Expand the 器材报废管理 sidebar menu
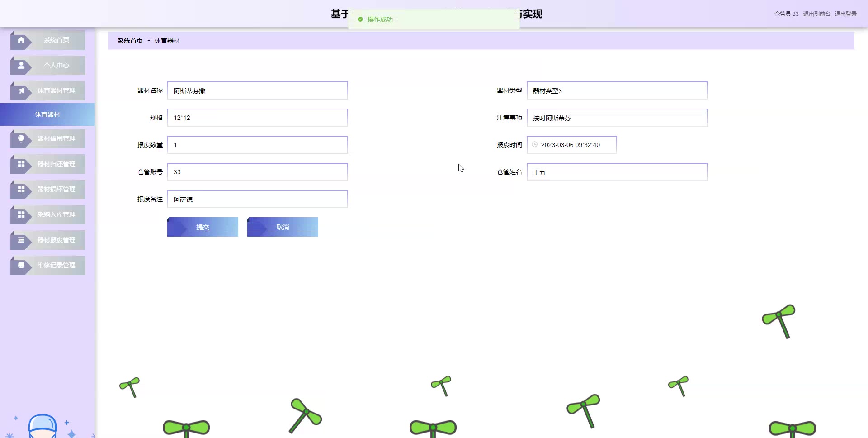Screen dimensions: 868x438 tap(47, 240)
